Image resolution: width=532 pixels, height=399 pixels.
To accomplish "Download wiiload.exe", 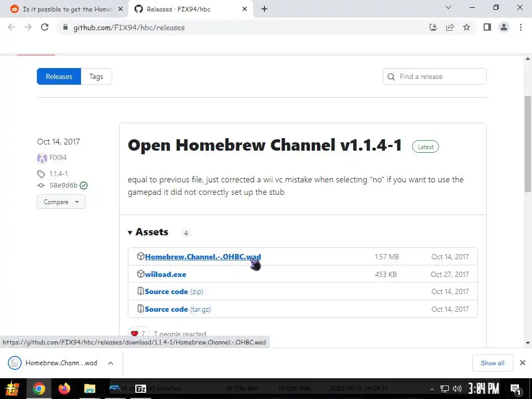I will click(165, 274).
